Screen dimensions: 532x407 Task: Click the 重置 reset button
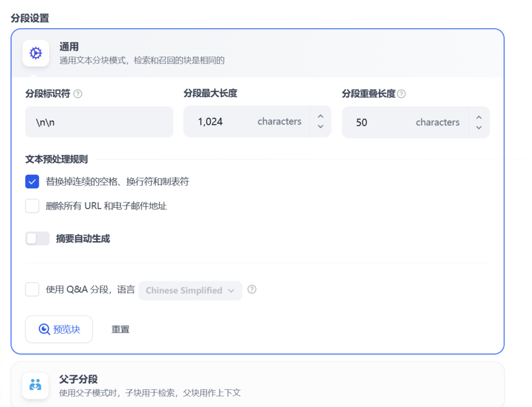click(120, 329)
